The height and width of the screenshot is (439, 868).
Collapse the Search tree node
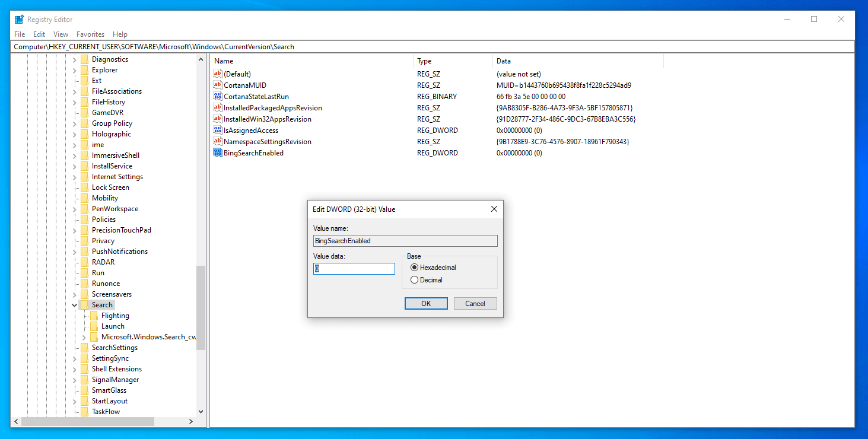[x=75, y=305]
